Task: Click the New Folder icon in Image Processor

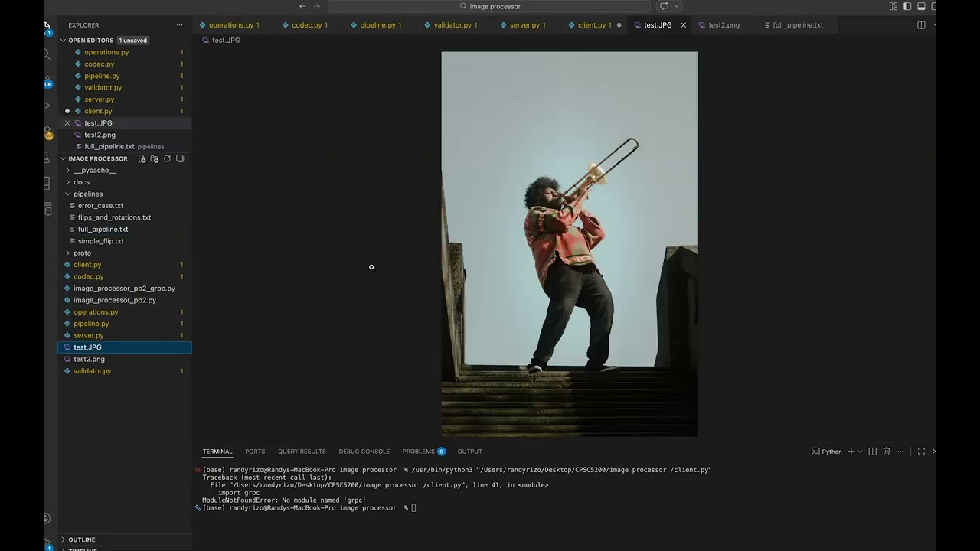Action: [x=155, y=158]
